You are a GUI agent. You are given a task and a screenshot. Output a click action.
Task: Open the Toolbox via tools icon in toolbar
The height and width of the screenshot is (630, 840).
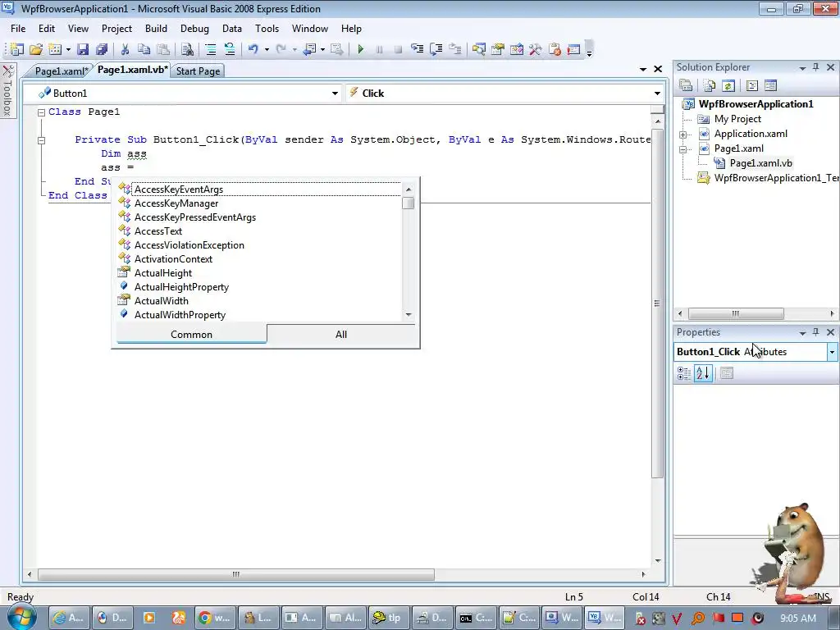(x=535, y=49)
